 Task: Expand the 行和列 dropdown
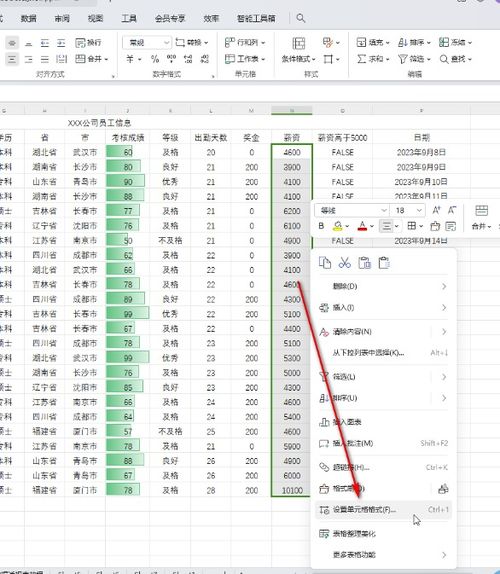click(x=263, y=43)
